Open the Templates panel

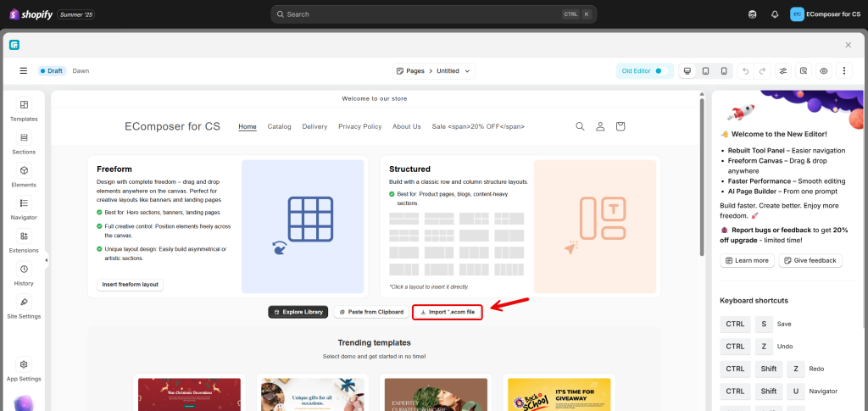pyautogui.click(x=24, y=110)
